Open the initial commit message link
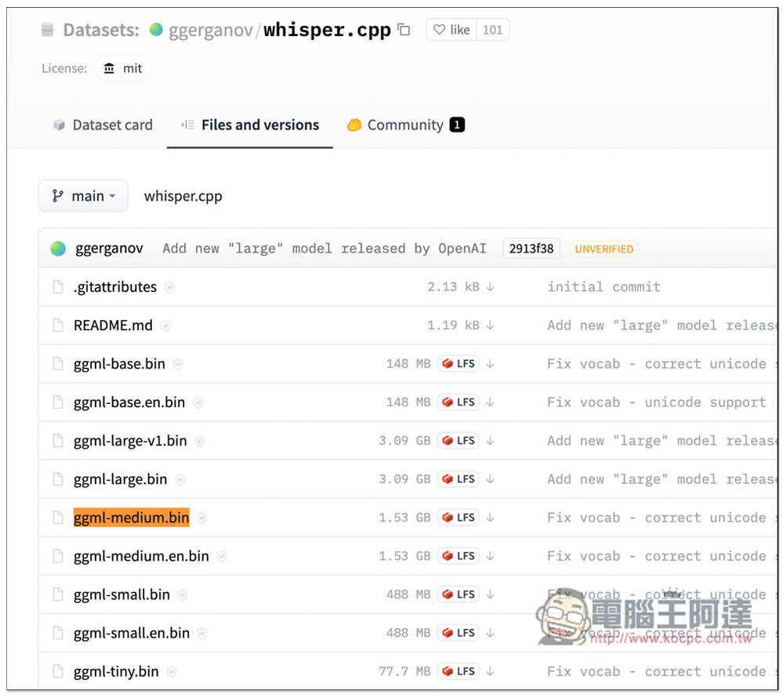Viewport: 784px width, 698px height. [604, 287]
